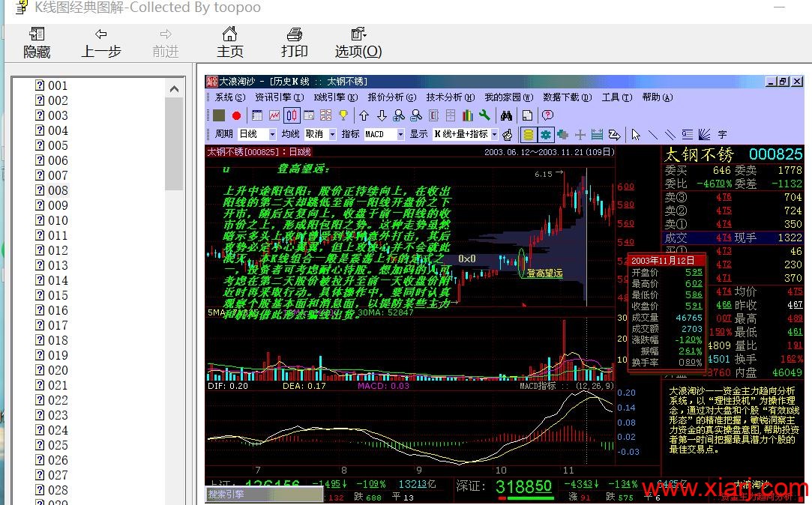Select topic 005 in contents list

tap(52, 145)
